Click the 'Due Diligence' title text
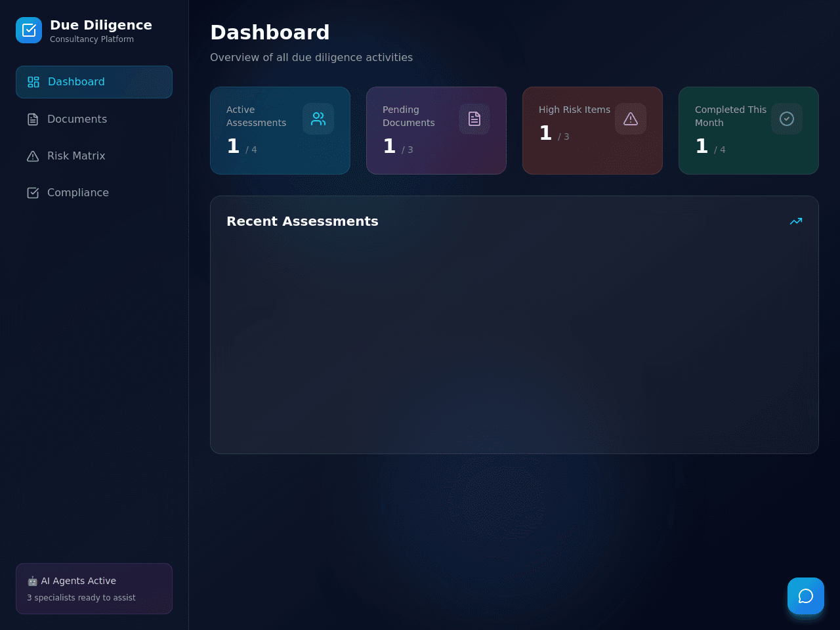Screen dimensions: 840x630 (x=101, y=25)
